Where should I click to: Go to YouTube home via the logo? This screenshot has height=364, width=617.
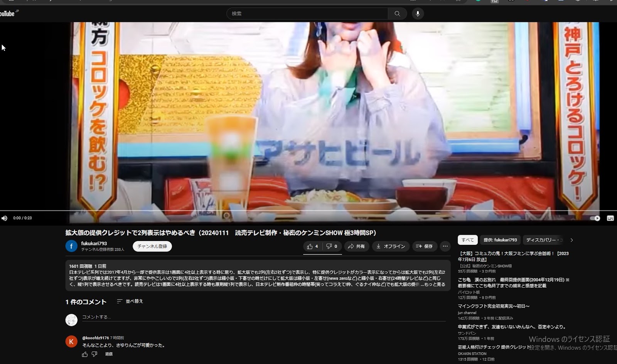pyautogui.click(x=8, y=13)
